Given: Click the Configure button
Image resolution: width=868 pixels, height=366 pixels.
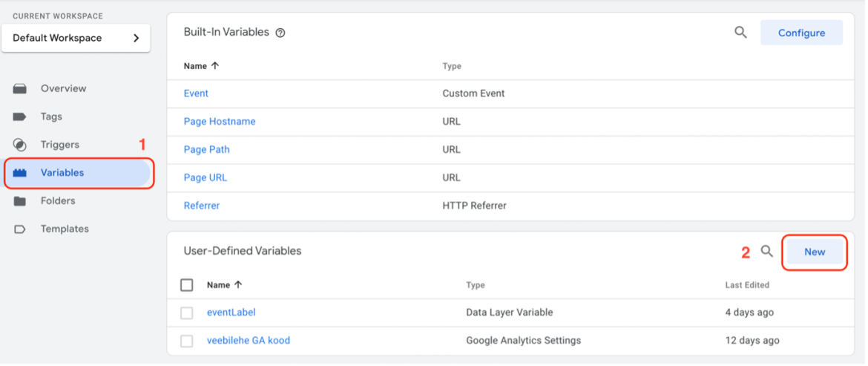Looking at the screenshot, I should point(801,33).
